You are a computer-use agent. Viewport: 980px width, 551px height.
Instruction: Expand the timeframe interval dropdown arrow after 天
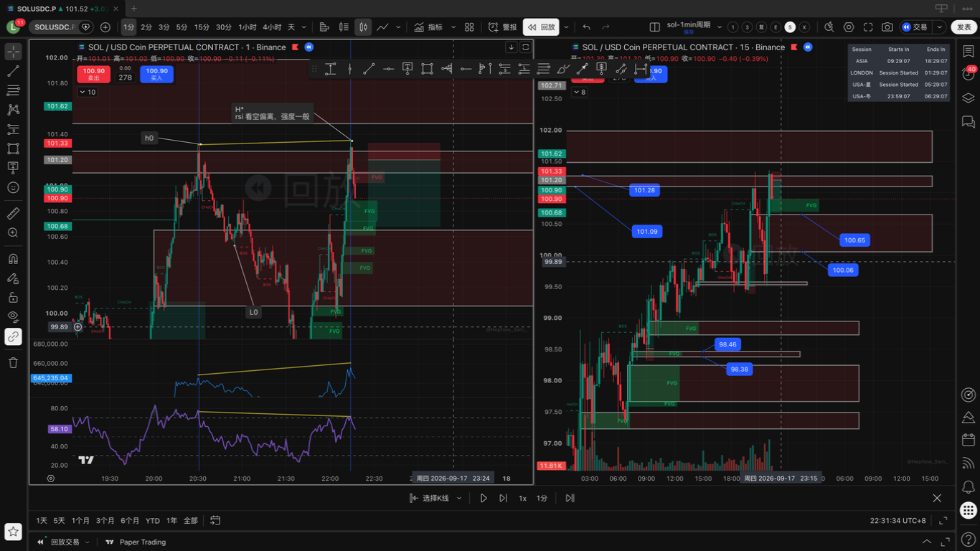point(305,27)
